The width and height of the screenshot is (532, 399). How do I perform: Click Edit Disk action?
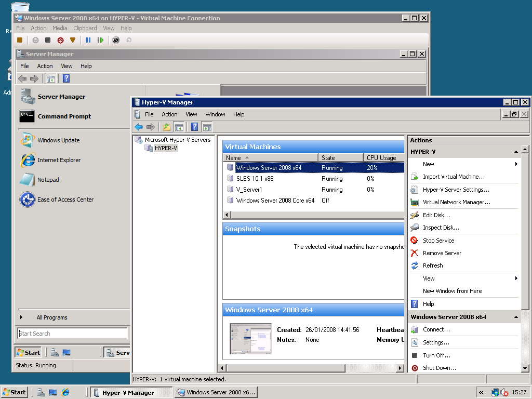(436, 215)
